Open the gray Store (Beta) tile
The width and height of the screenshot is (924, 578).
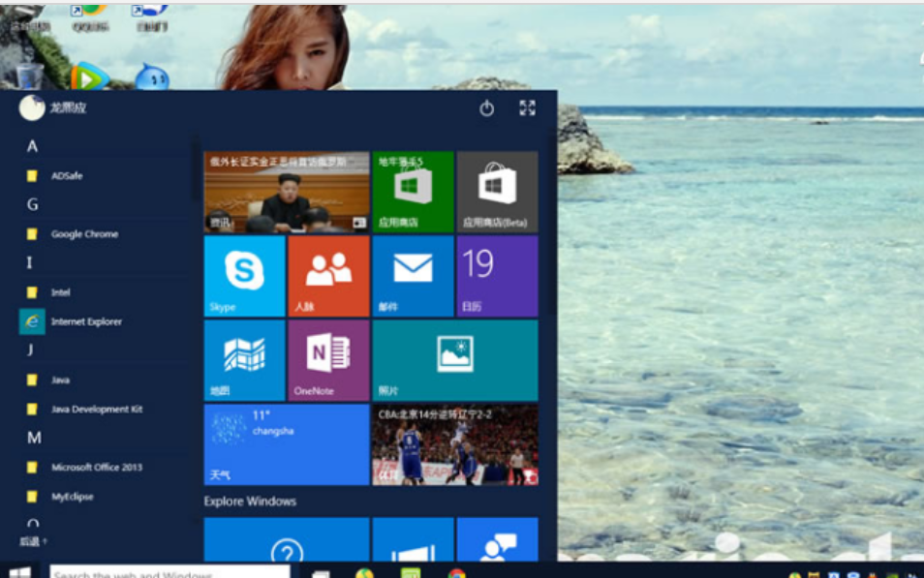(497, 191)
